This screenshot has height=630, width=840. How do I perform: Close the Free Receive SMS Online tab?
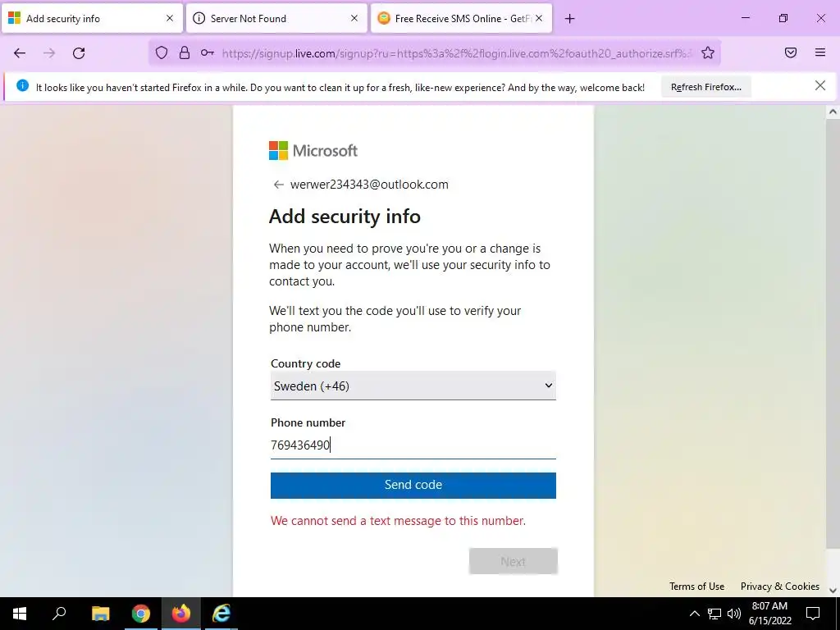[x=539, y=18]
